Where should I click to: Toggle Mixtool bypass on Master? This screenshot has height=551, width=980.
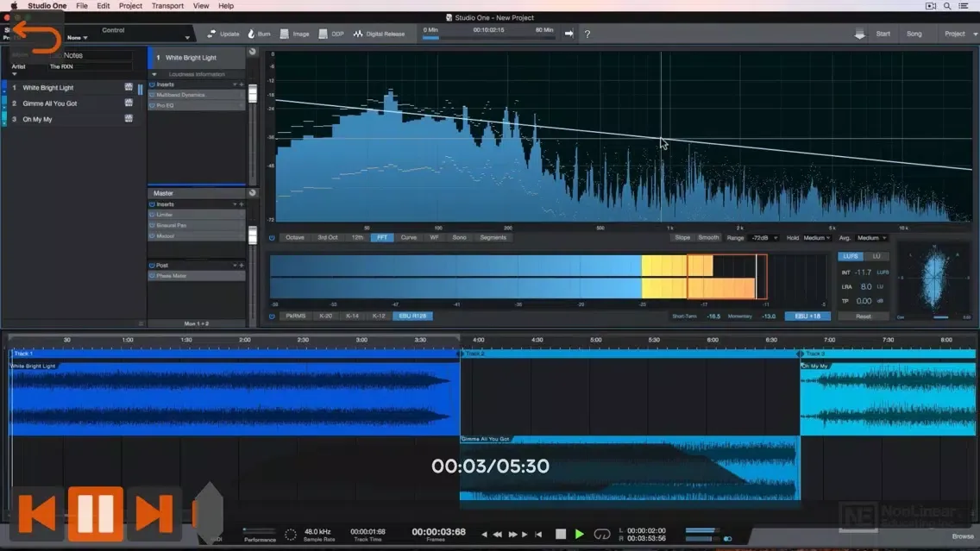(152, 236)
